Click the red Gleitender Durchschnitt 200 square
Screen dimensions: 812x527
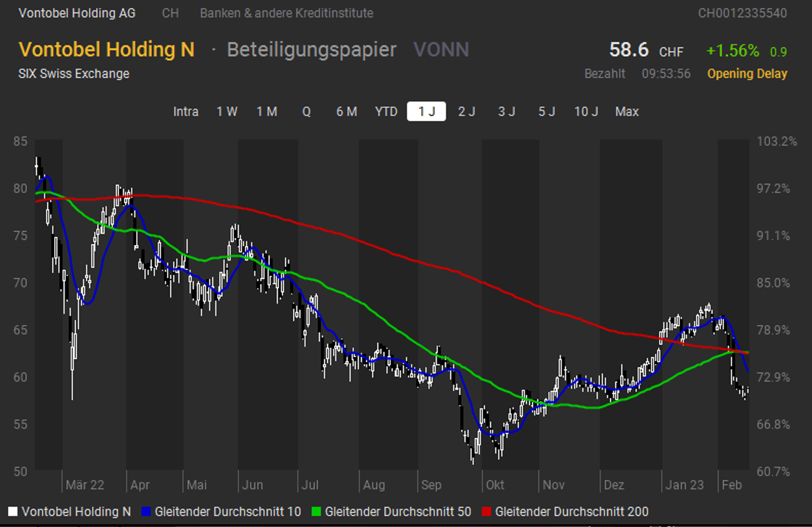click(x=487, y=512)
